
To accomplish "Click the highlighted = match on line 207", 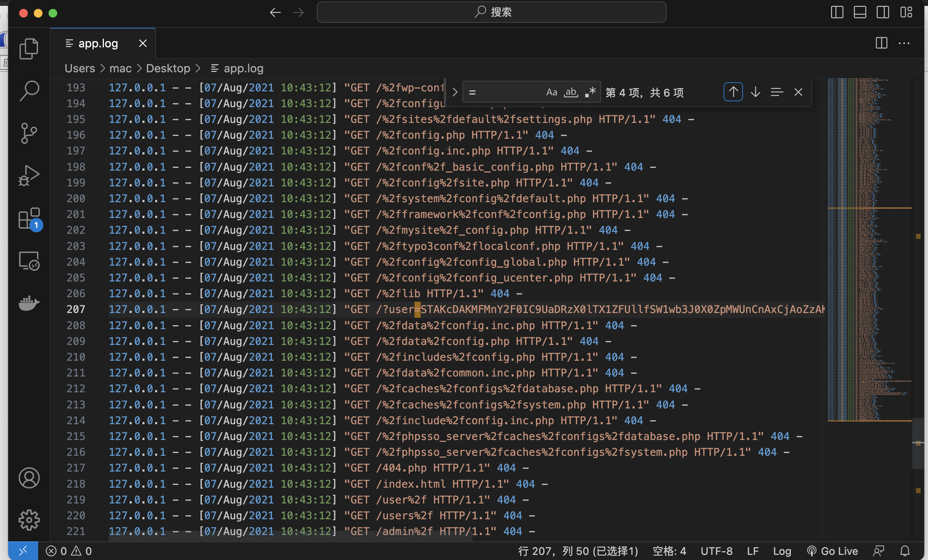I will pos(417,310).
